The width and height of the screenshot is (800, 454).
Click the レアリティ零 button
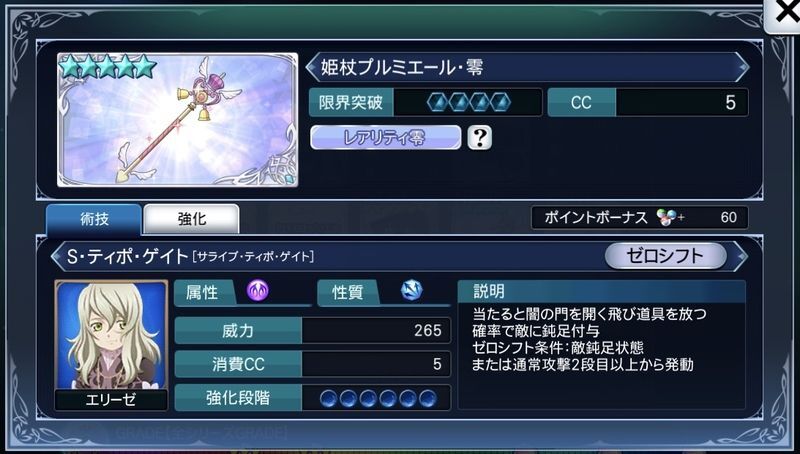[386, 138]
